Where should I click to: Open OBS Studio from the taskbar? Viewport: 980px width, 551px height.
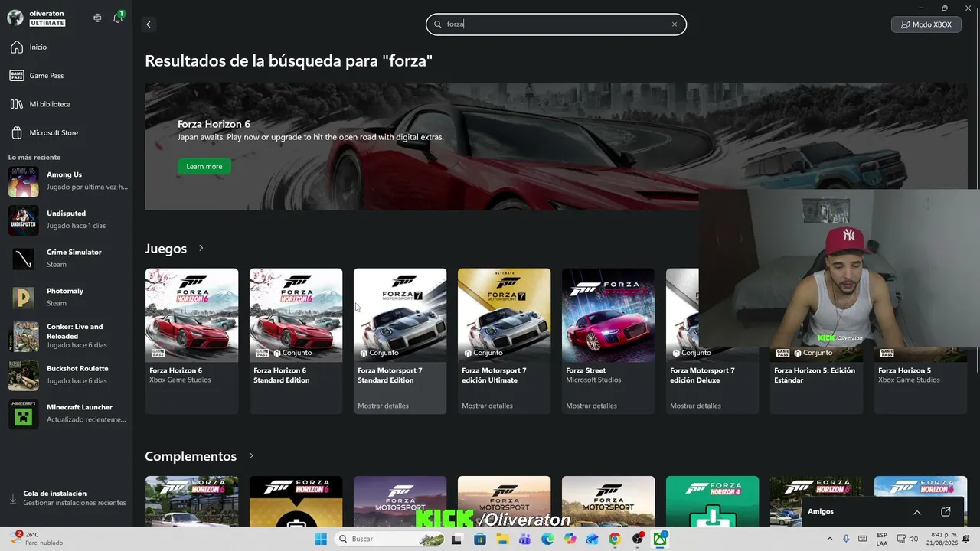click(x=638, y=539)
